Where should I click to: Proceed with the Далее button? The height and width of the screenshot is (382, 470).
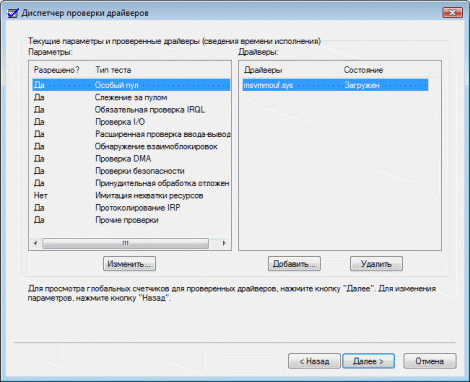[369, 361]
